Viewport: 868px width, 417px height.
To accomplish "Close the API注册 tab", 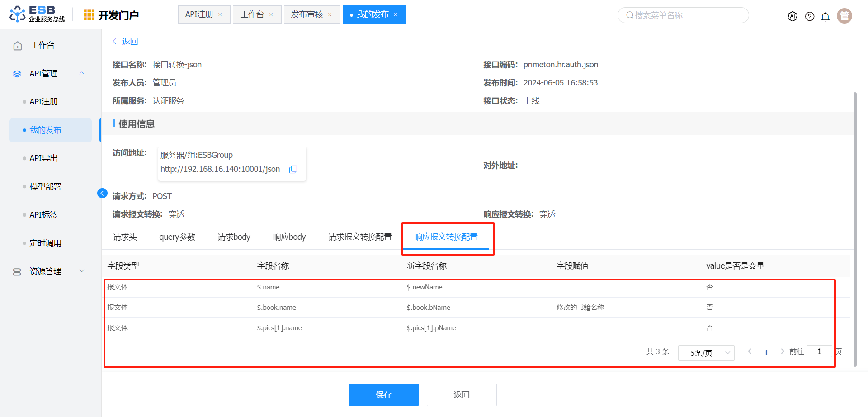I will (220, 15).
